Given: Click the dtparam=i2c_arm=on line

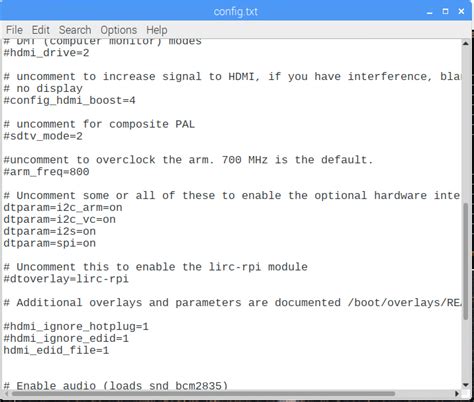Looking at the screenshot, I should [x=63, y=207].
